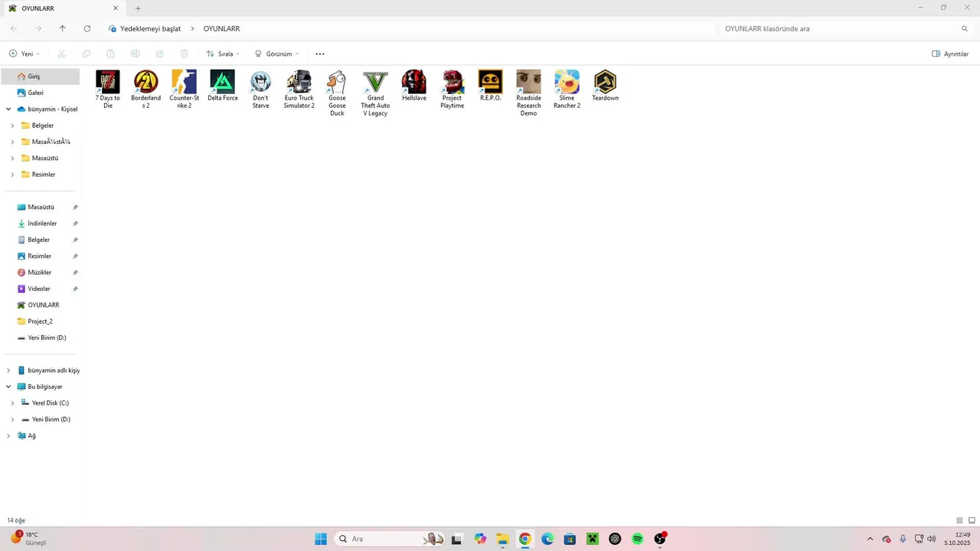This screenshot has height=551, width=980.
Task: Select the 7 Days to Die shortcut
Action: point(107,90)
